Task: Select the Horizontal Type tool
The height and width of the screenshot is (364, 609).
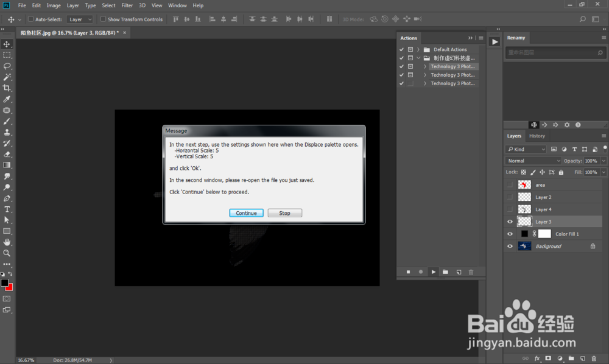Action: (x=7, y=209)
